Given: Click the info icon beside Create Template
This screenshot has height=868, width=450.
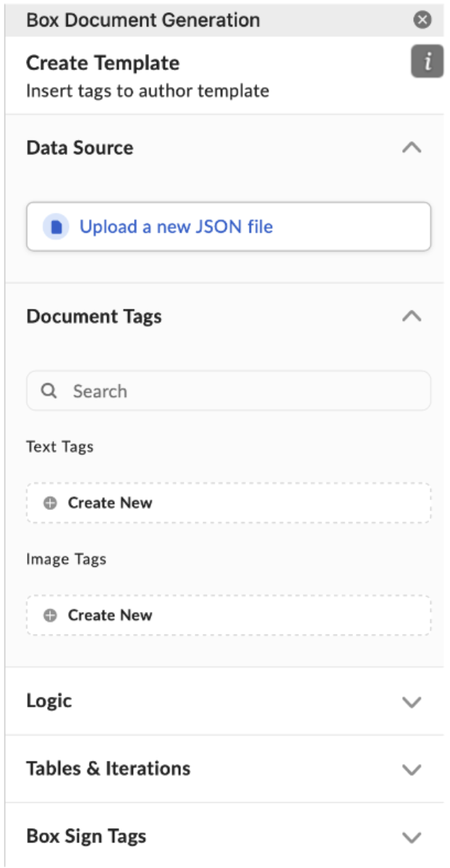Looking at the screenshot, I should point(427,62).
